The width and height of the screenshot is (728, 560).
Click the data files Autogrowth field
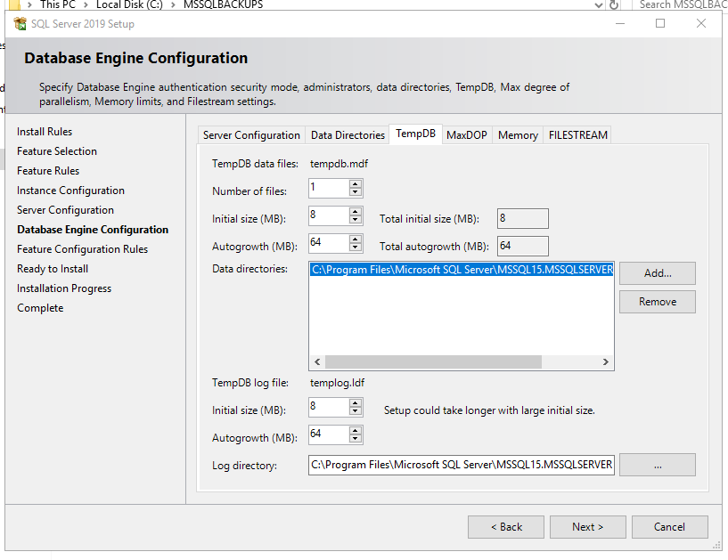(329, 243)
